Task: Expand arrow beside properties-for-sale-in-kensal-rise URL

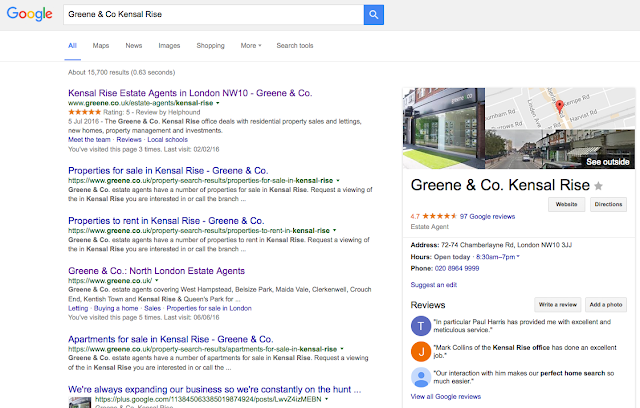Action: tap(338, 180)
